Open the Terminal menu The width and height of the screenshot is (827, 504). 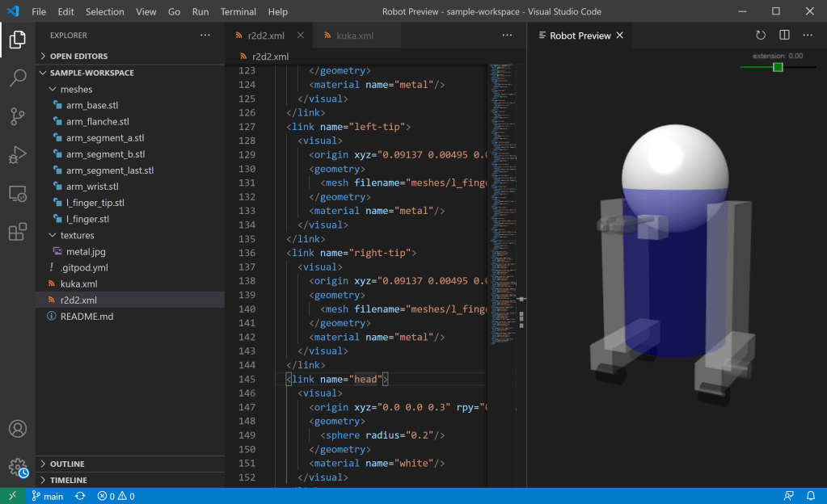coord(238,12)
